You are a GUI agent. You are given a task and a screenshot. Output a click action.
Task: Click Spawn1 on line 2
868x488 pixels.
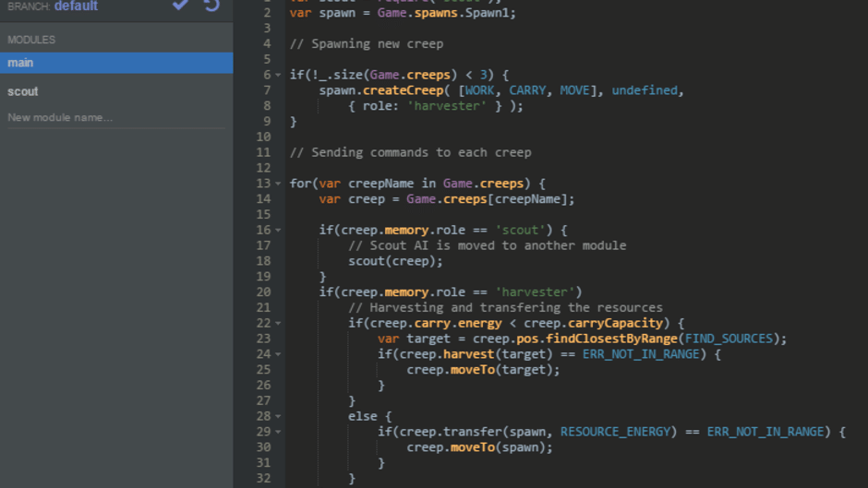pyautogui.click(x=488, y=13)
